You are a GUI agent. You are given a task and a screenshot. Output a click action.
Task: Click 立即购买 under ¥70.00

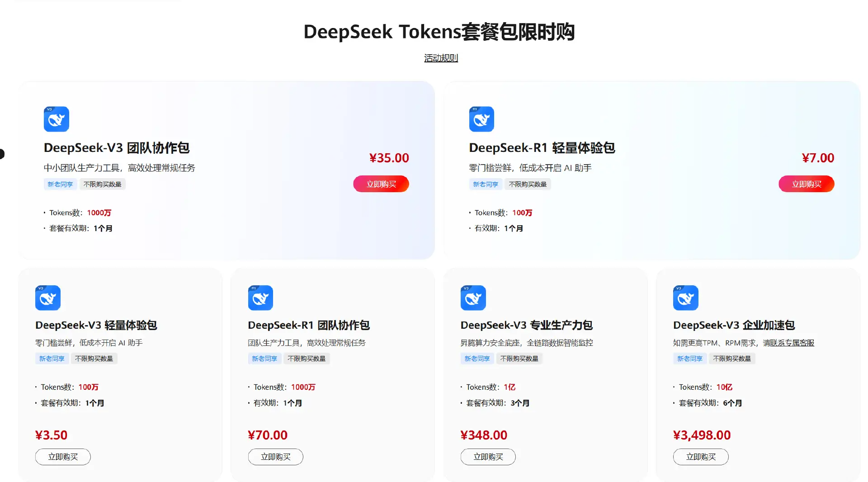click(x=275, y=457)
